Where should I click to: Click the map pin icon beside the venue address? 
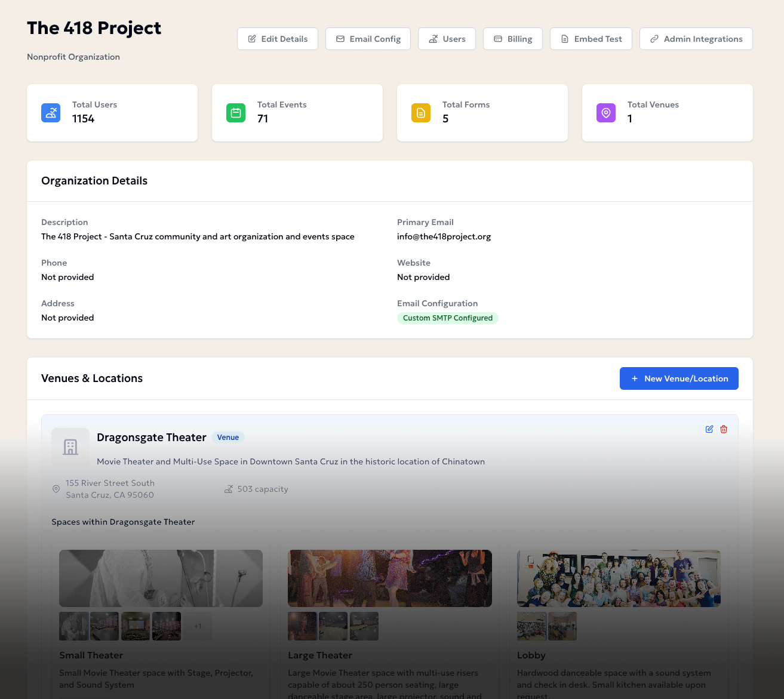pos(56,489)
